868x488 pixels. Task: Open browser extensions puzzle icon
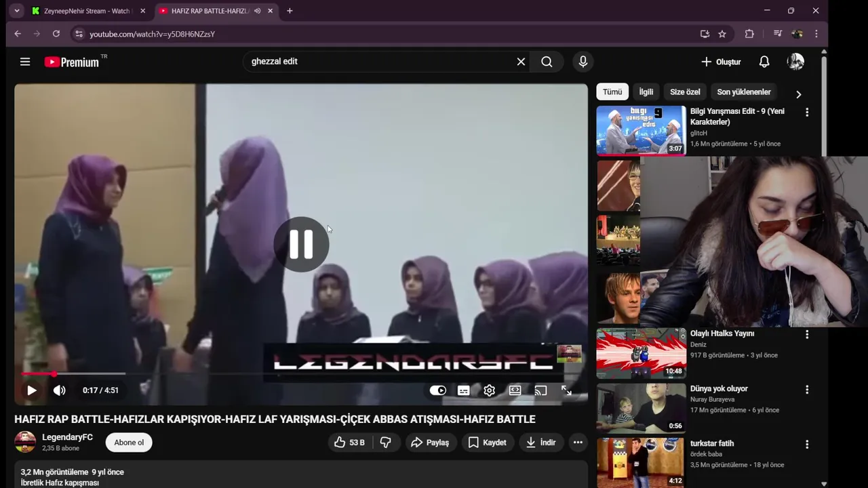[x=749, y=34]
